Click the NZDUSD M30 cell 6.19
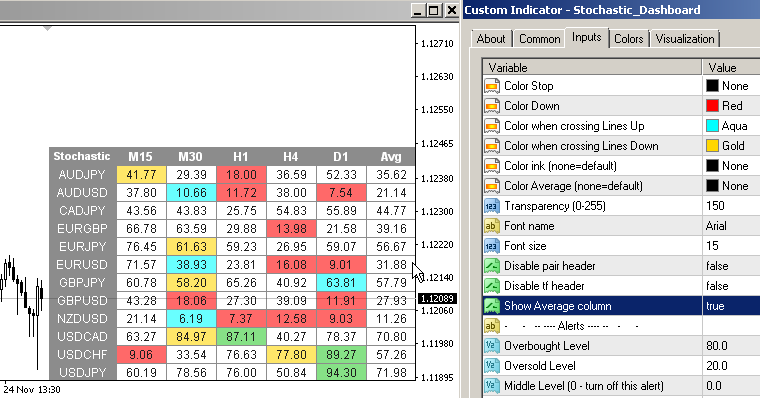 point(191,318)
